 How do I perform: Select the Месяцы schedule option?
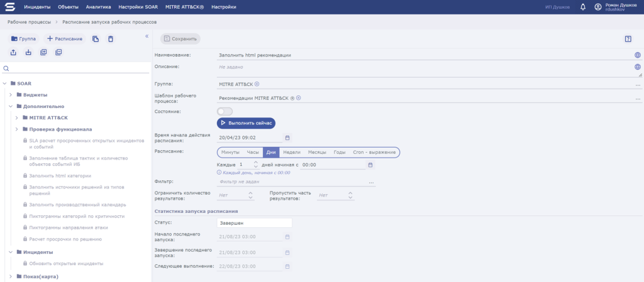[x=317, y=152]
